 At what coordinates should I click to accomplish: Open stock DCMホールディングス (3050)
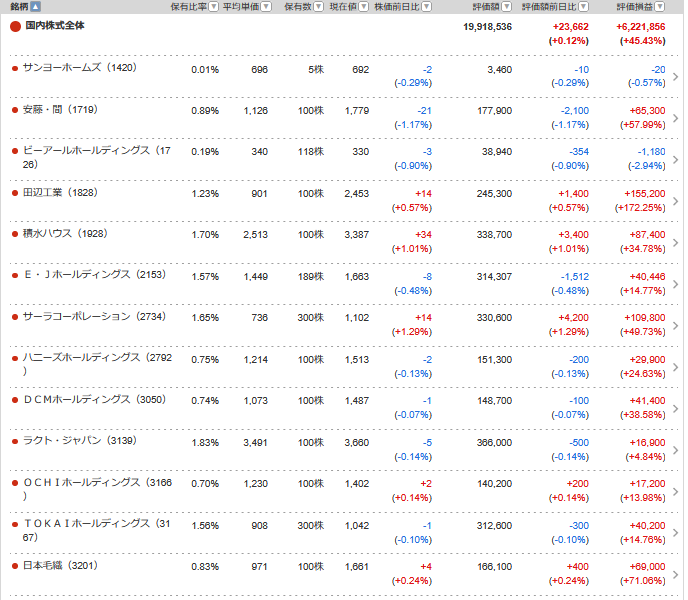(x=94, y=399)
